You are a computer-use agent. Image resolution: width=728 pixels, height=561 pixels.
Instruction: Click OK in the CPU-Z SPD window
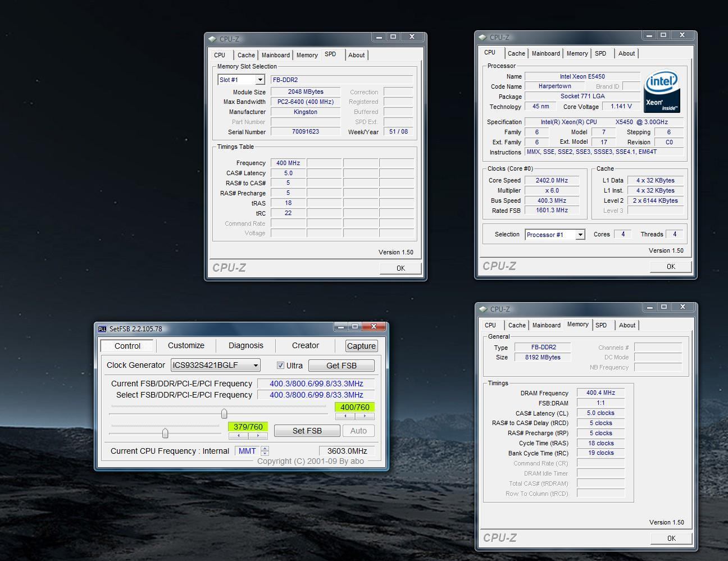click(401, 268)
